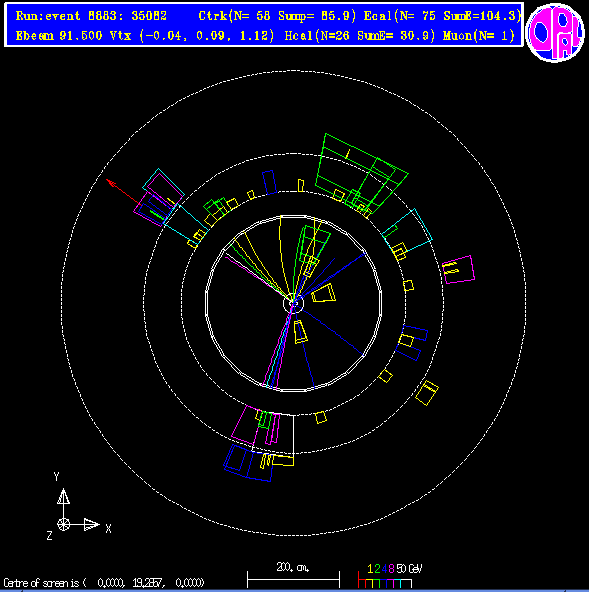589x592 pixels.
Task: Click the yellow cluster inside the tracking chamber
Action: 324,293
